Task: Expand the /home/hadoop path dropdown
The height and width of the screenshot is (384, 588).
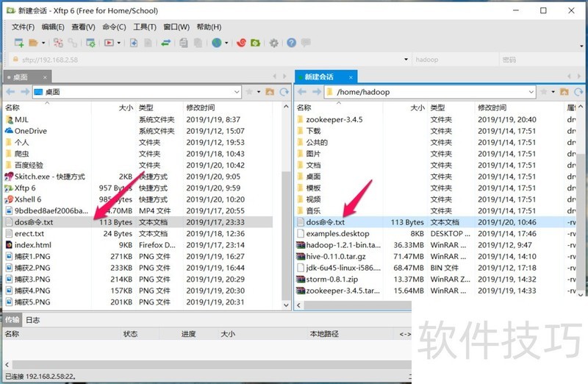Action: [x=531, y=92]
